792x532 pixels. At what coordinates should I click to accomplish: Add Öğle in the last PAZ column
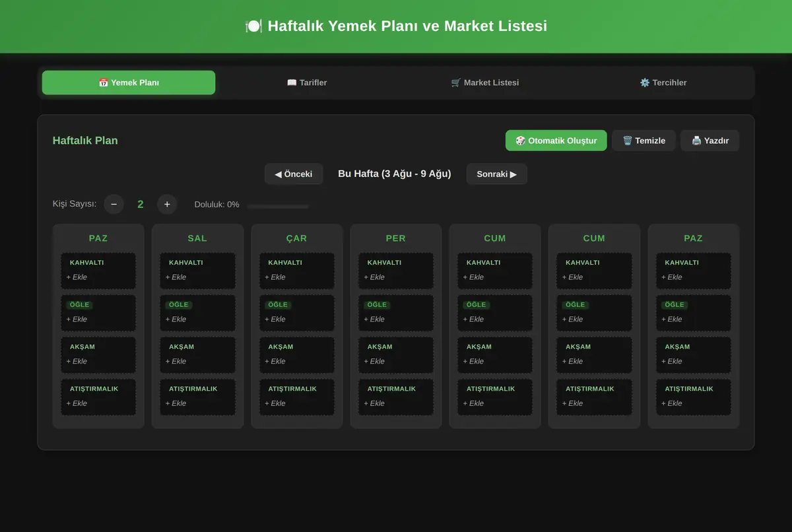pos(694,313)
